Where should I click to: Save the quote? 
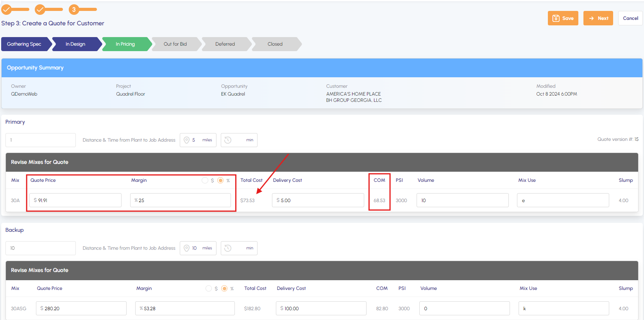click(563, 18)
